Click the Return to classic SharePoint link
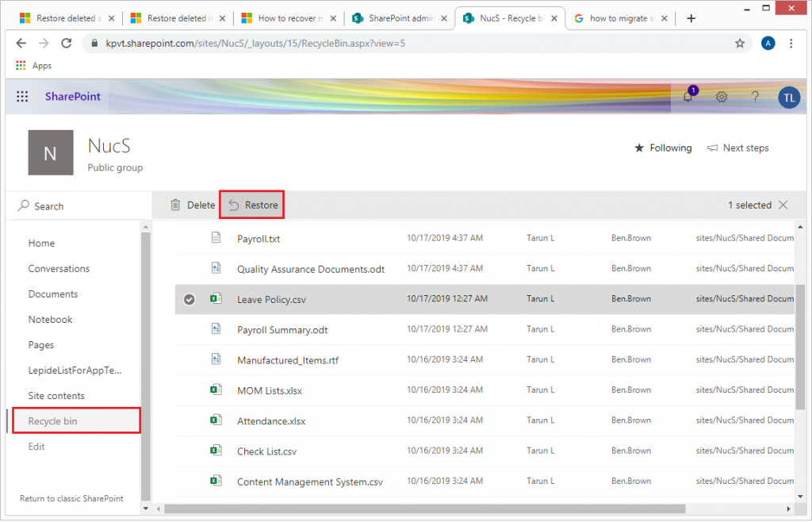812x522 pixels. point(71,498)
